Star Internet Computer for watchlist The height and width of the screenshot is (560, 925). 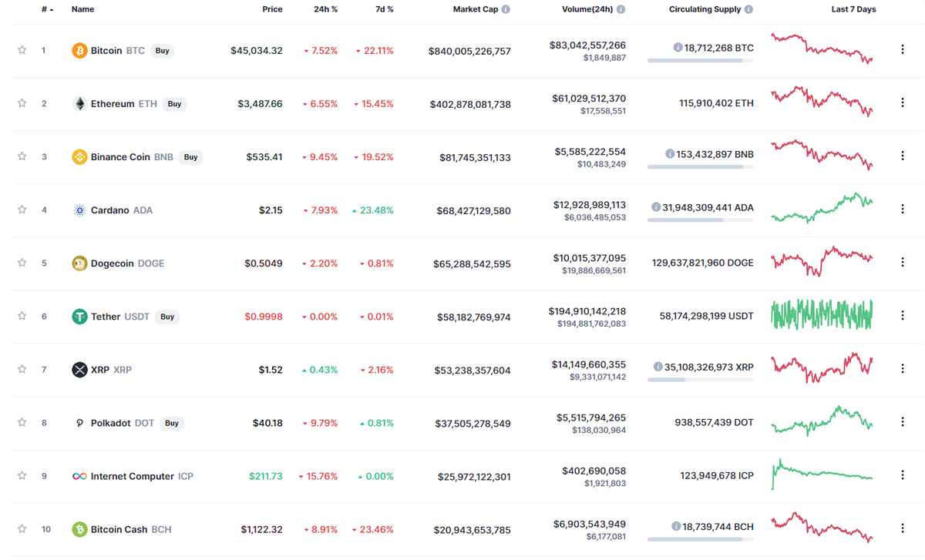(22, 475)
